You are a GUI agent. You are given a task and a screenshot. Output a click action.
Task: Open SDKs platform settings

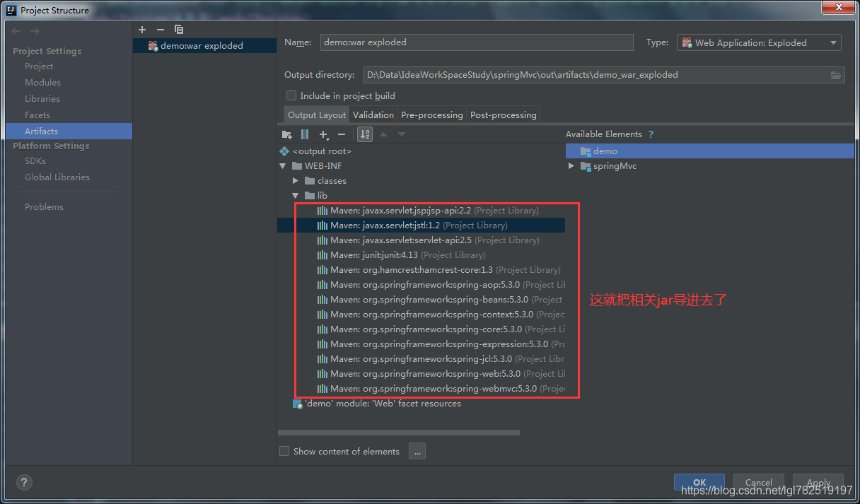[x=35, y=161]
